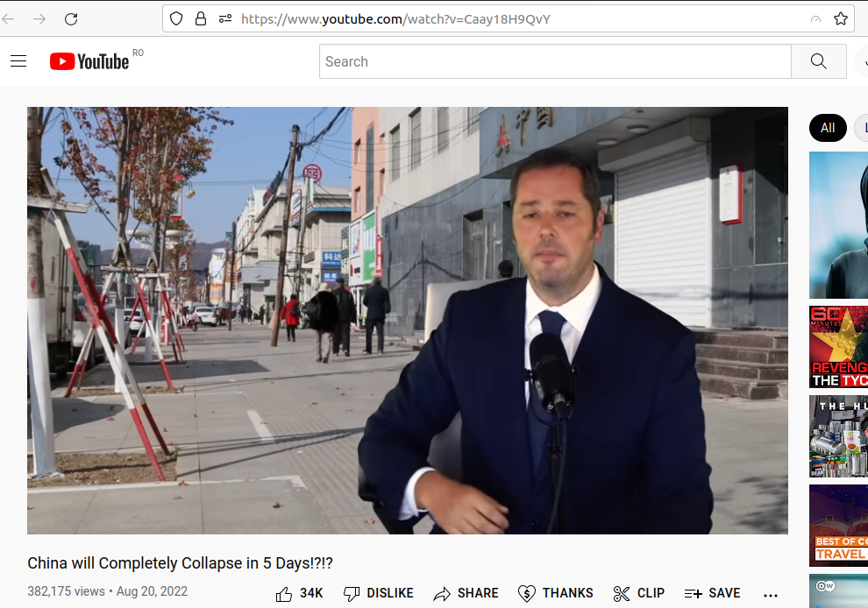Open the reader mode control in address bar
The width and height of the screenshot is (868, 608).
[815, 18]
